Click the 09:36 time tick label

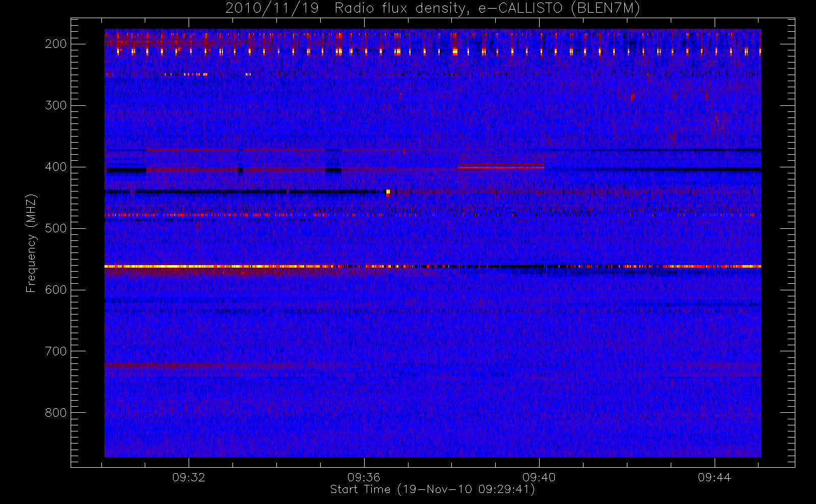[x=364, y=477]
